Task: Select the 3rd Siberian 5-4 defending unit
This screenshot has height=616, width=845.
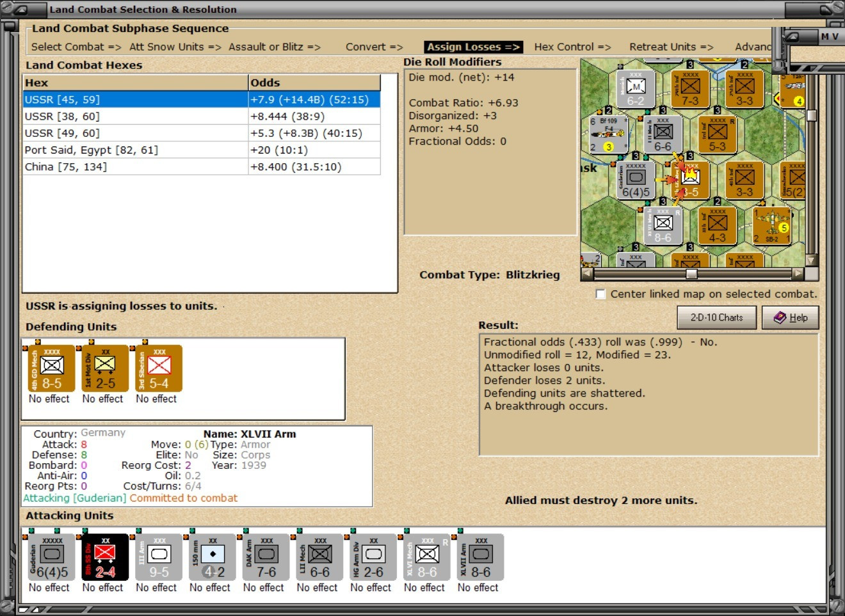Action: pyautogui.click(x=159, y=368)
